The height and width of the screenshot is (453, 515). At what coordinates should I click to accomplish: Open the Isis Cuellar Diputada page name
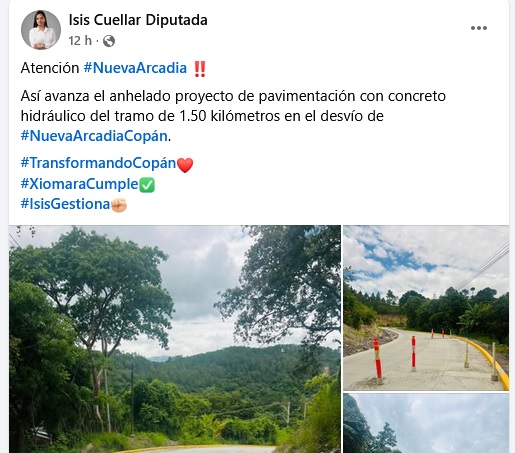(x=138, y=20)
